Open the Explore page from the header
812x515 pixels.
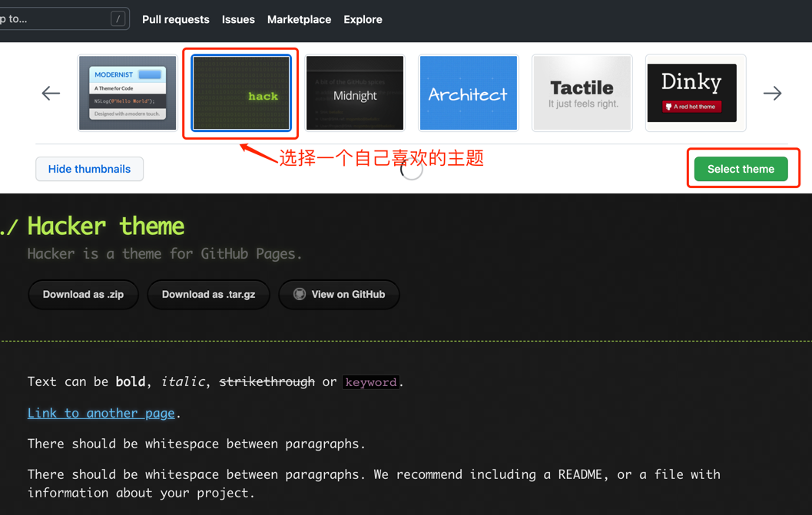[x=363, y=19]
